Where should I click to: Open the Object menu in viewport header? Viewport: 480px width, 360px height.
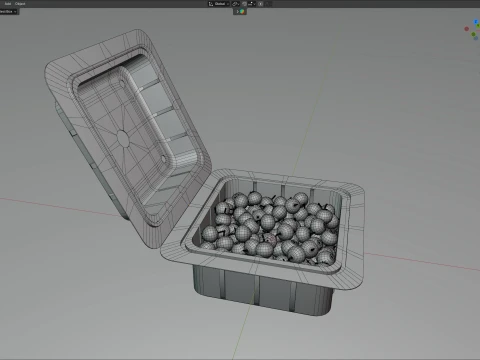point(20,4)
